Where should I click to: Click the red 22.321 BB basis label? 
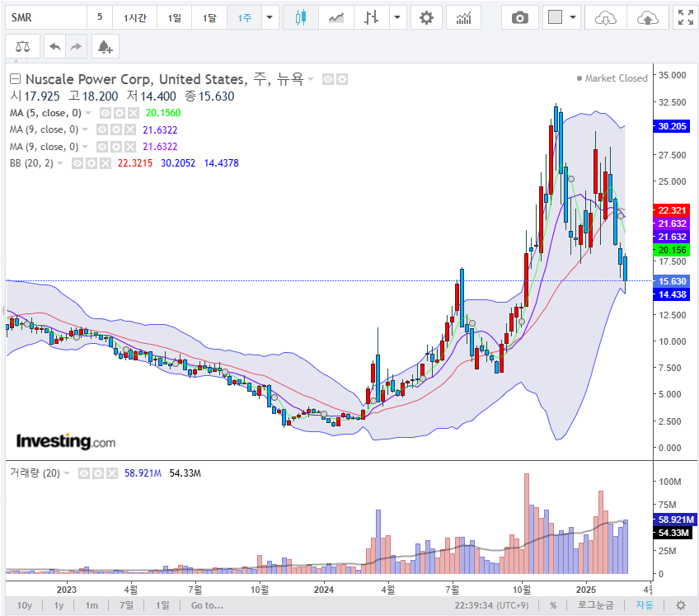(672, 210)
